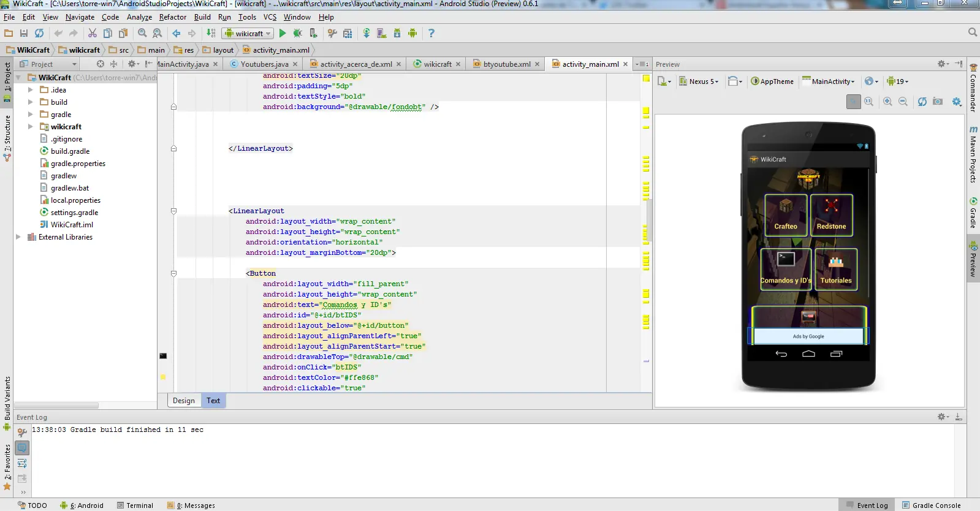
Task: Open the Refactor menu
Action: click(173, 17)
